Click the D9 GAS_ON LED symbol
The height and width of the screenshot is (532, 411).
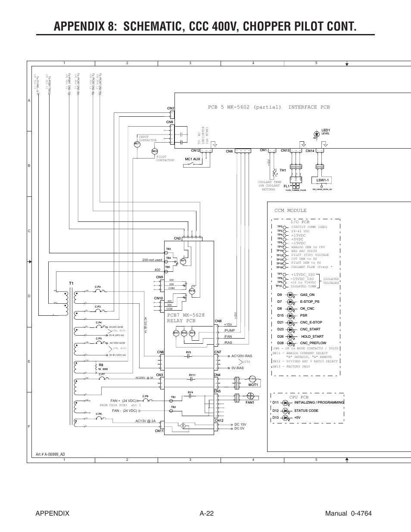coord(290,295)
